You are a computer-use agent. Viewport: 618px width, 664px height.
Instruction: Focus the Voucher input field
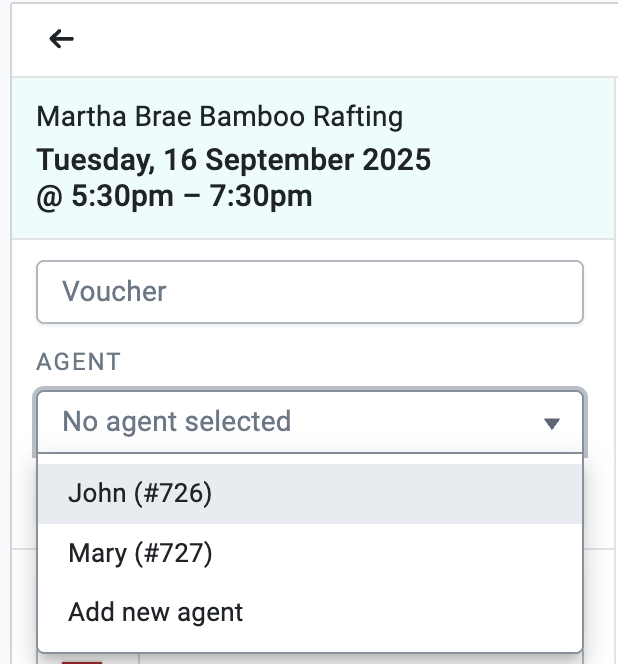tap(309, 292)
